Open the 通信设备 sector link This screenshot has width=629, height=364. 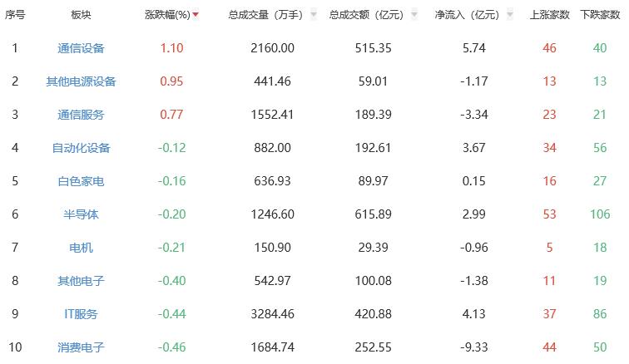click(x=81, y=48)
